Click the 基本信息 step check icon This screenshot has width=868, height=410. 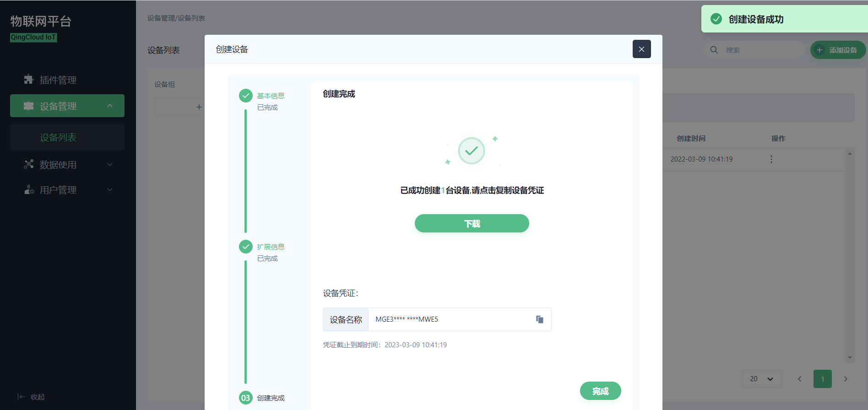coord(246,96)
